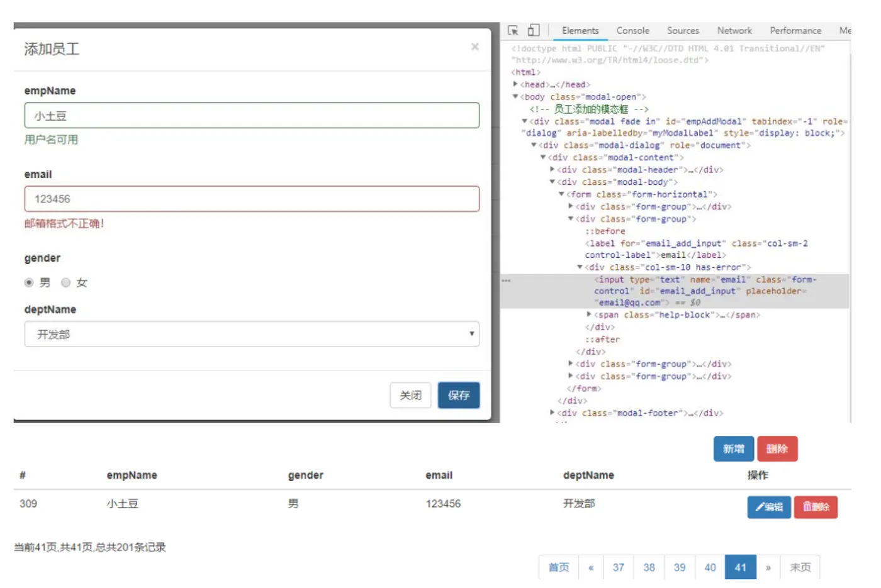Open the deptName dropdown showing 开发部

tap(252, 334)
